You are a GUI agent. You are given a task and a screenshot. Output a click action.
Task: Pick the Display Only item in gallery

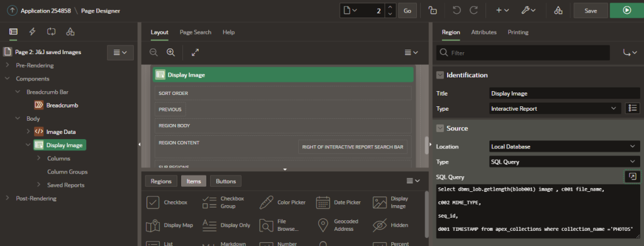coord(226,225)
